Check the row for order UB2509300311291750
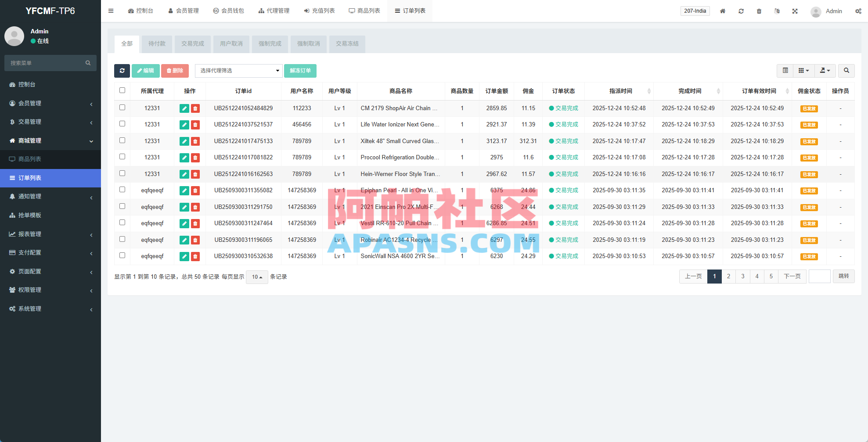868x442 pixels. (122, 206)
